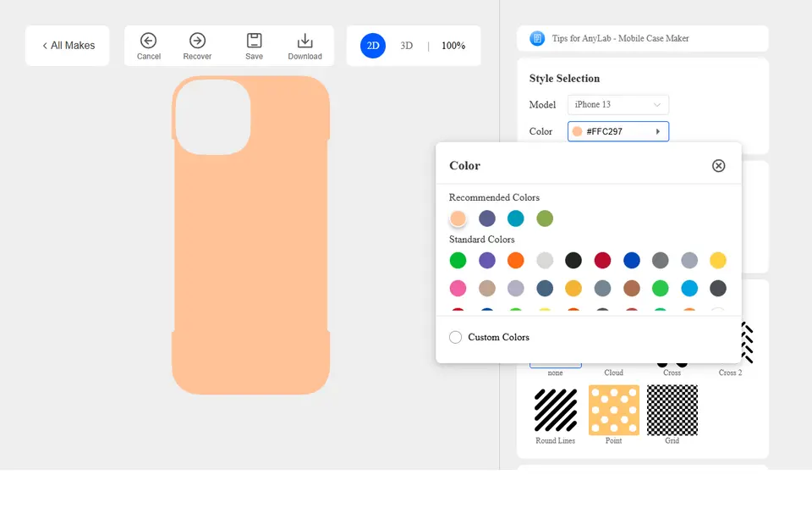
Task: Click the Style Selection heading
Action: [x=564, y=78]
